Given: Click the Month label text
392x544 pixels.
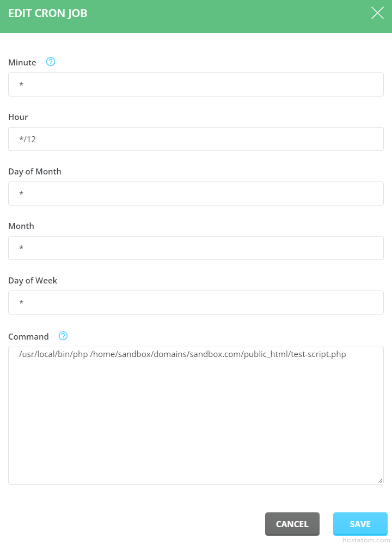Looking at the screenshot, I should 21,226.
